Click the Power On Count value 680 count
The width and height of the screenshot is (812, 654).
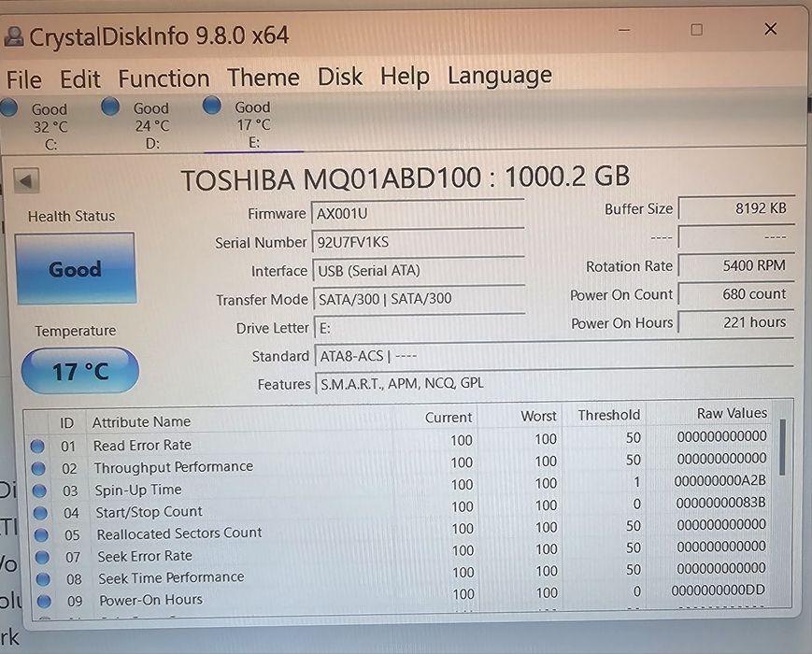point(736,294)
